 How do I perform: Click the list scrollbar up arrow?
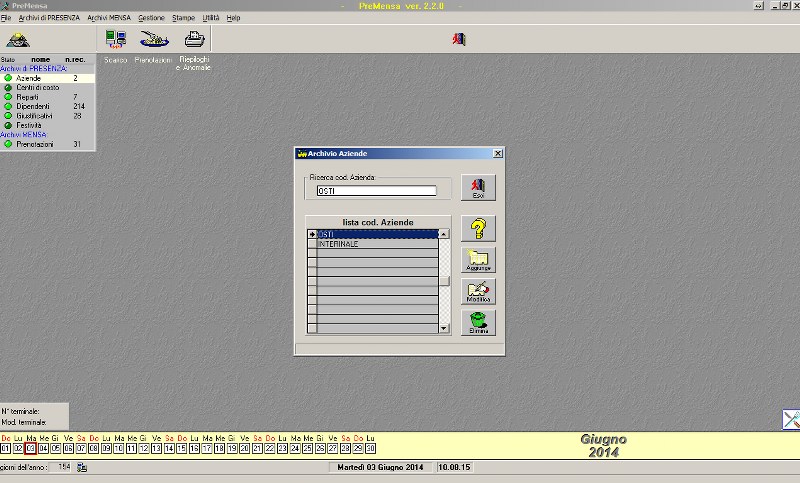click(444, 234)
